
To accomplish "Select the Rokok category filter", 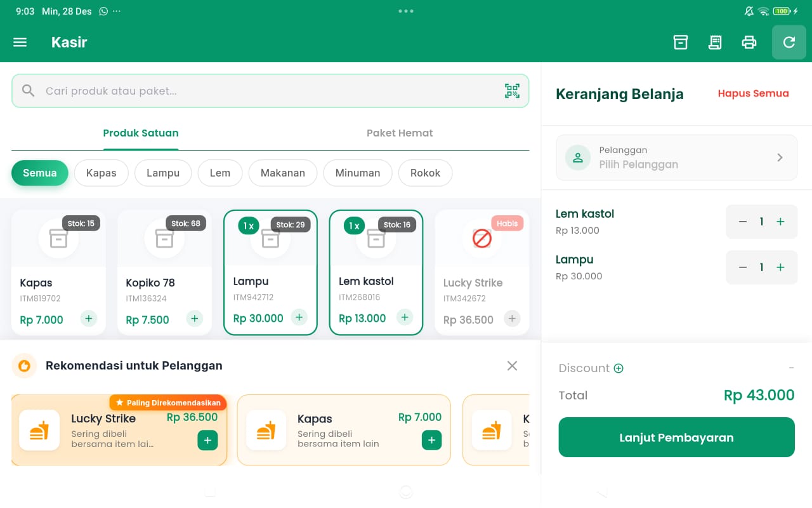I will point(425,173).
